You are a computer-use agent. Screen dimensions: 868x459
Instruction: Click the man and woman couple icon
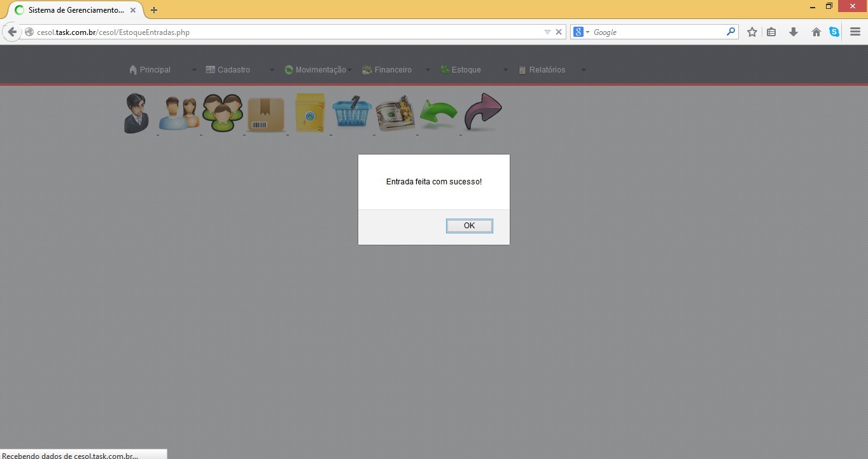point(179,114)
